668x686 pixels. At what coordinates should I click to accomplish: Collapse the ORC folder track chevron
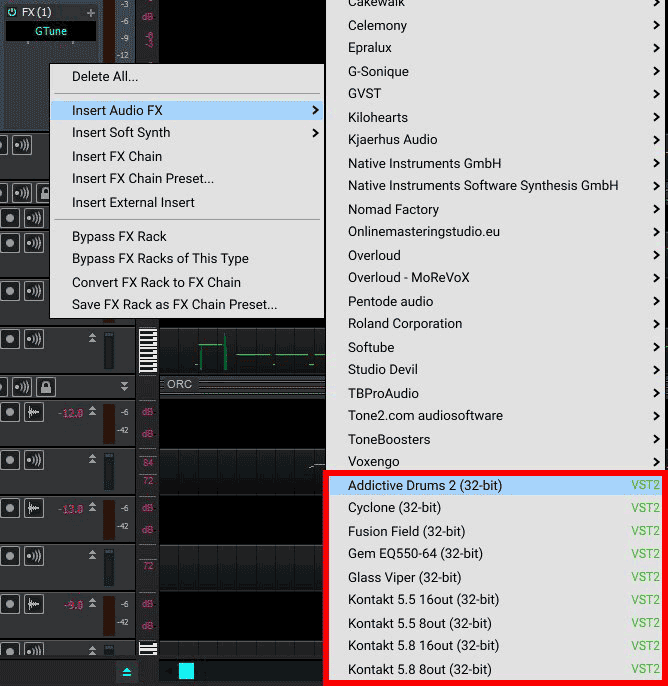click(x=125, y=386)
